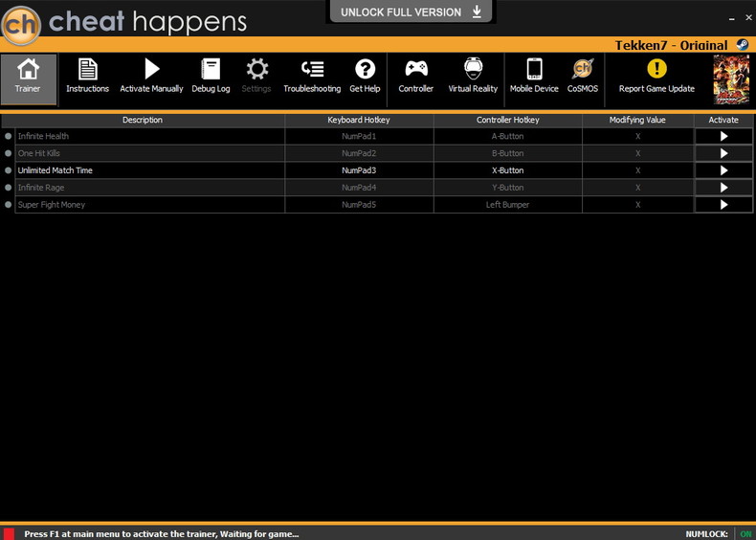Activate Super Fight Money arrow
This screenshot has width=756, height=540.
[723, 205]
